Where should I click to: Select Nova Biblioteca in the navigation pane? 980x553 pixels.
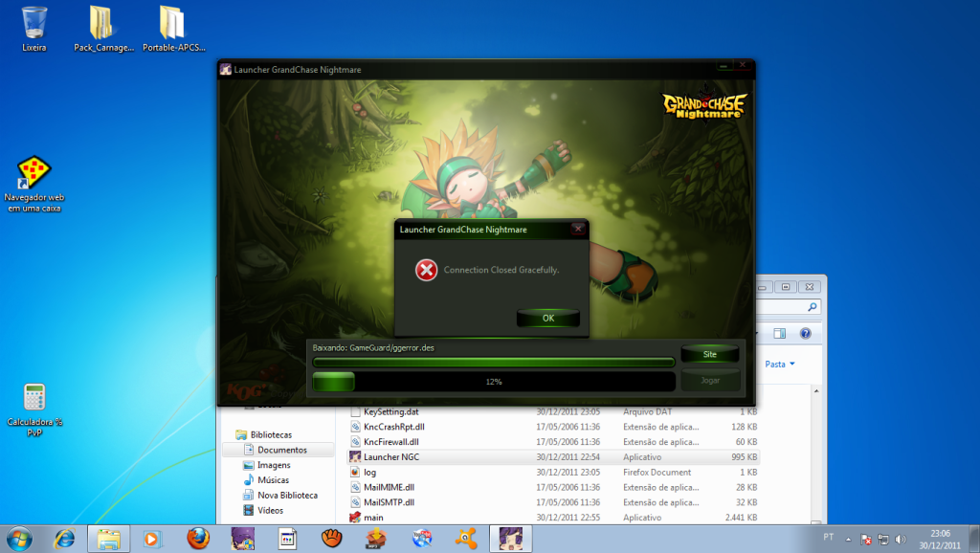pos(286,496)
